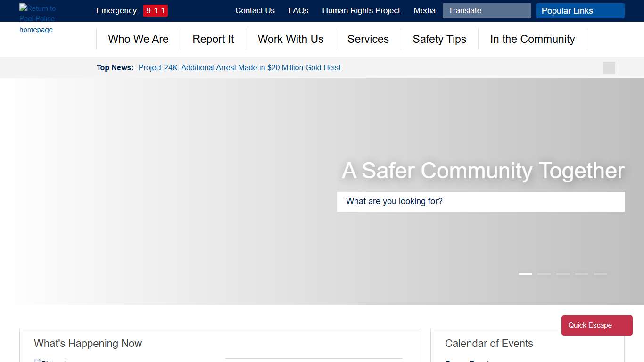The width and height of the screenshot is (644, 362).
Task: Open the Contact Us link
Action: (255, 10)
